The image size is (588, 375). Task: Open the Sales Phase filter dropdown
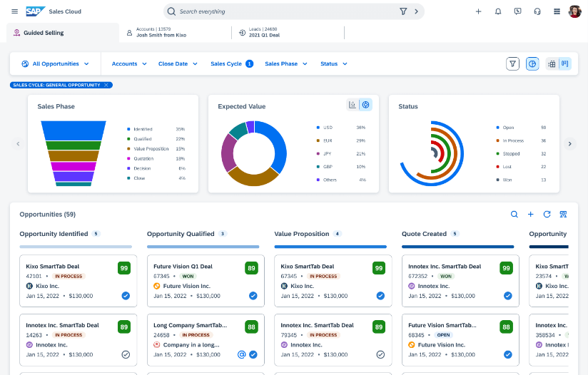point(285,63)
